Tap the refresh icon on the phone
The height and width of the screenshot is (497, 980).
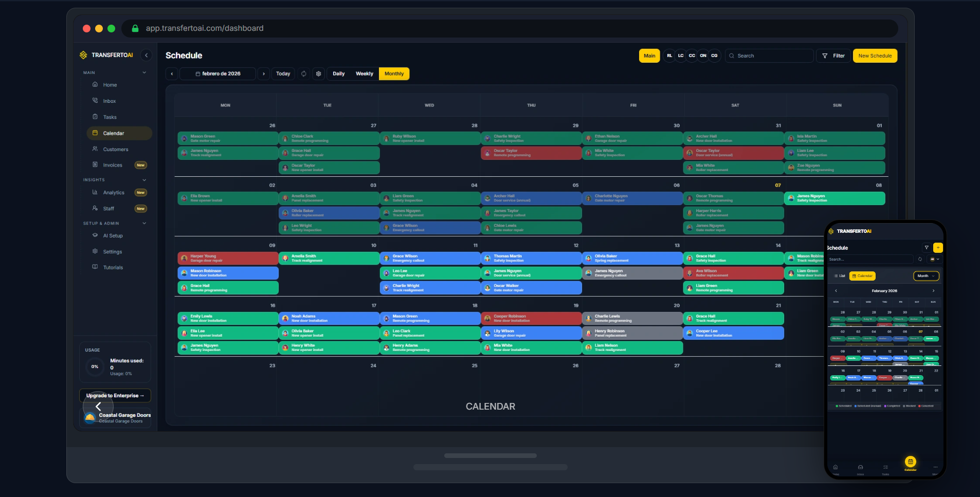point(920,259)
